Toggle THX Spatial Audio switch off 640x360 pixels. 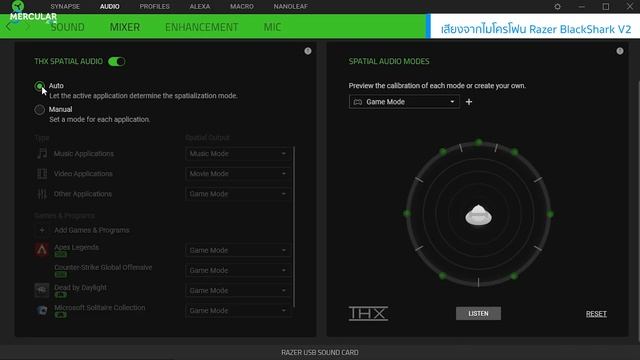117,62
